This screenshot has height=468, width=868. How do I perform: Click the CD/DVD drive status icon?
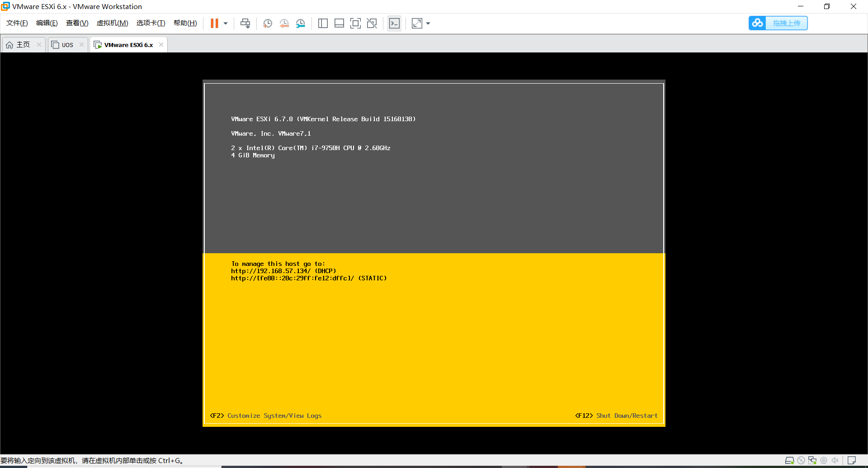(801, 460)
